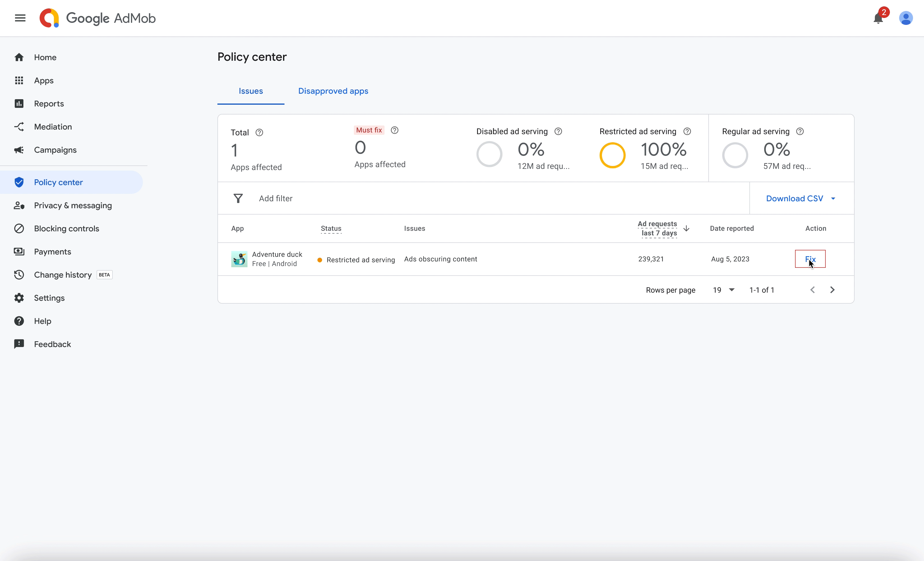Click the '1-1 of 1' pagination text

tap(762, 290)
